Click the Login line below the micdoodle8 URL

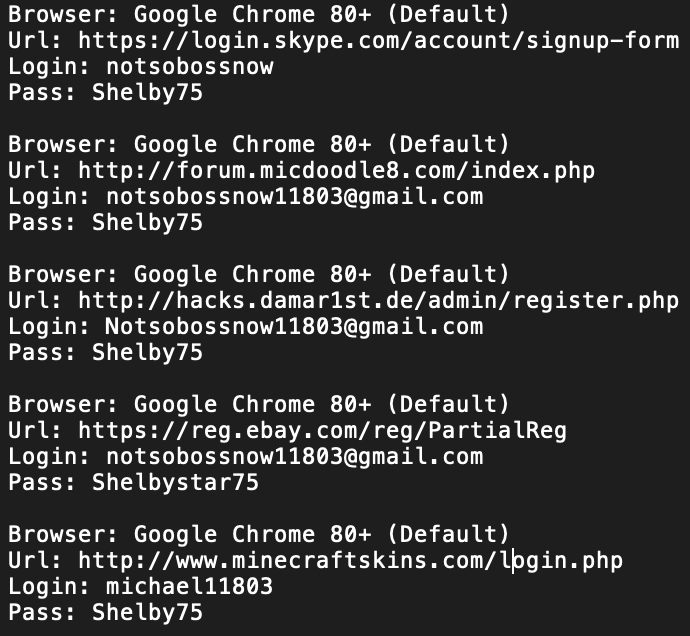tap(245, 197)
